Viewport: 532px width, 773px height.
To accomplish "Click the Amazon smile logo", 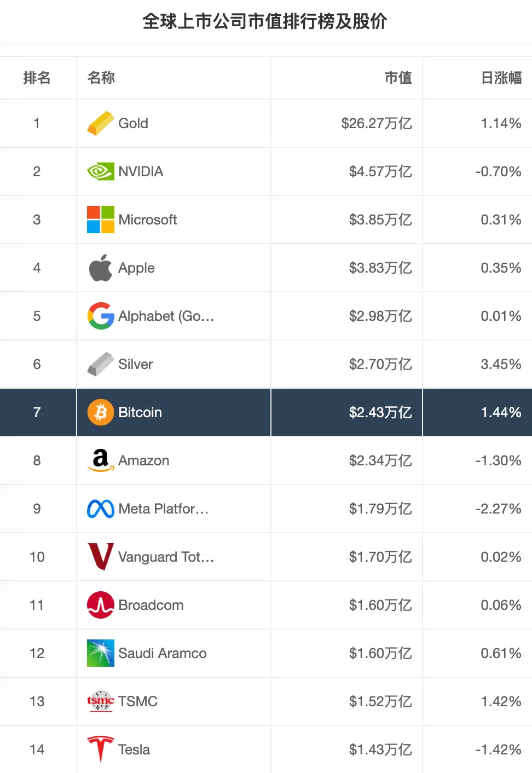I will pyautogui.click(x=100, y=460).
